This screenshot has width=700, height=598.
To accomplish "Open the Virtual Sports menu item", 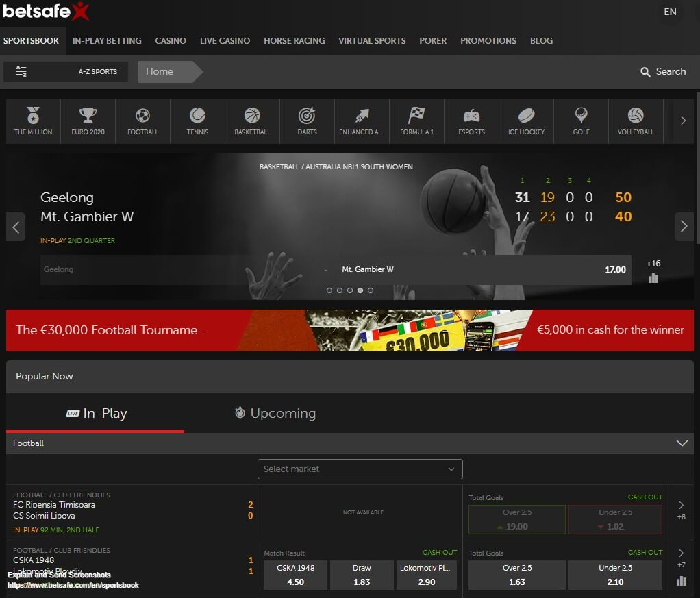I will pos(372,40).
